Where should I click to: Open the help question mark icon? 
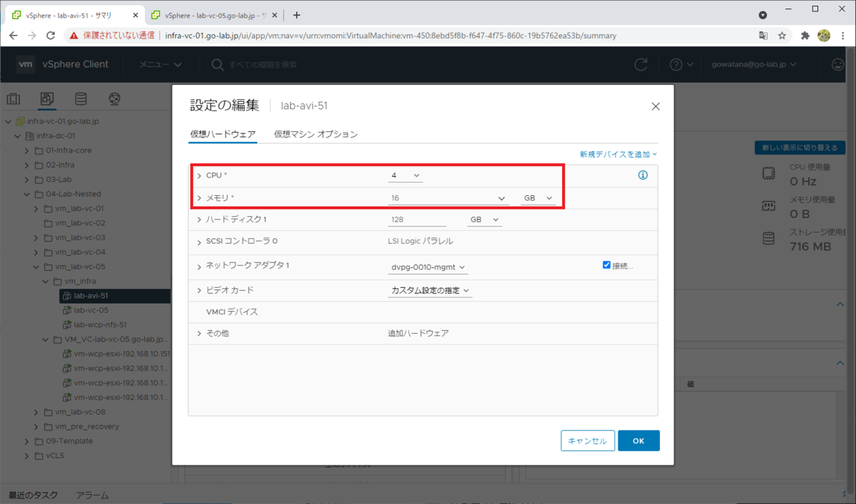675,64
